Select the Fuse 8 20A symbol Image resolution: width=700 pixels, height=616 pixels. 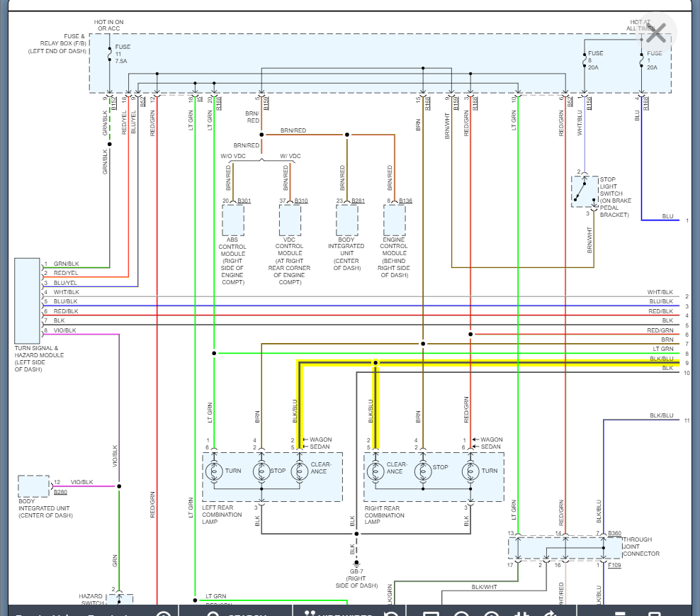coord(583,60)
